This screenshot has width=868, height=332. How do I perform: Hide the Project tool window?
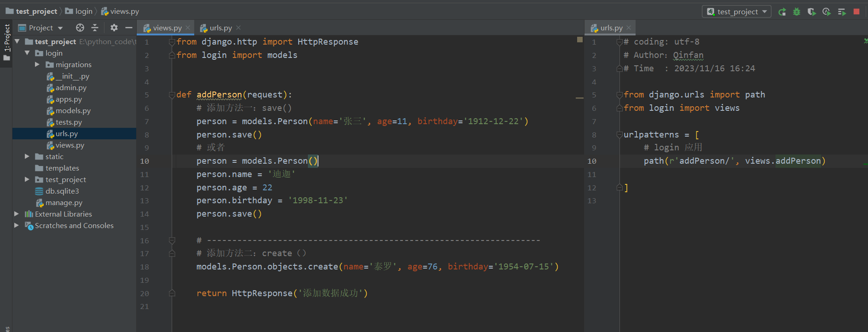[x=129, y=28]
